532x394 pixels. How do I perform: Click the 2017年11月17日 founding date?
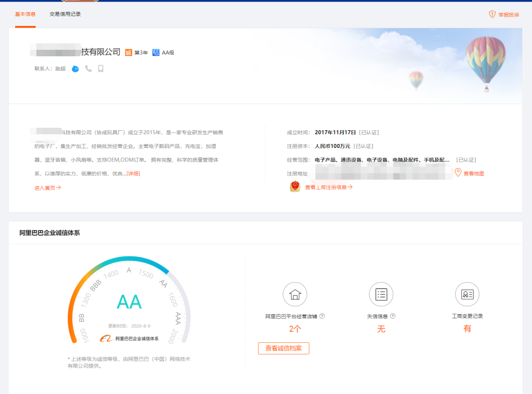pyautogui.click(x=335, y=133)
